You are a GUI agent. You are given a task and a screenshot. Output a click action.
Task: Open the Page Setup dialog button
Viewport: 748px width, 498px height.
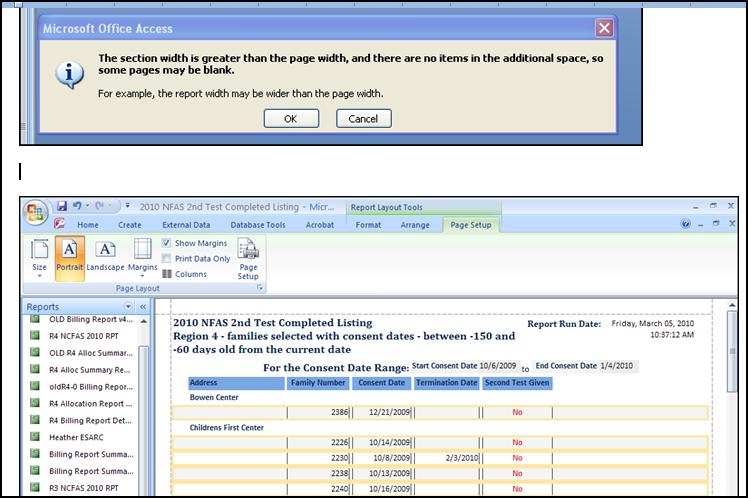coord(248,259)
